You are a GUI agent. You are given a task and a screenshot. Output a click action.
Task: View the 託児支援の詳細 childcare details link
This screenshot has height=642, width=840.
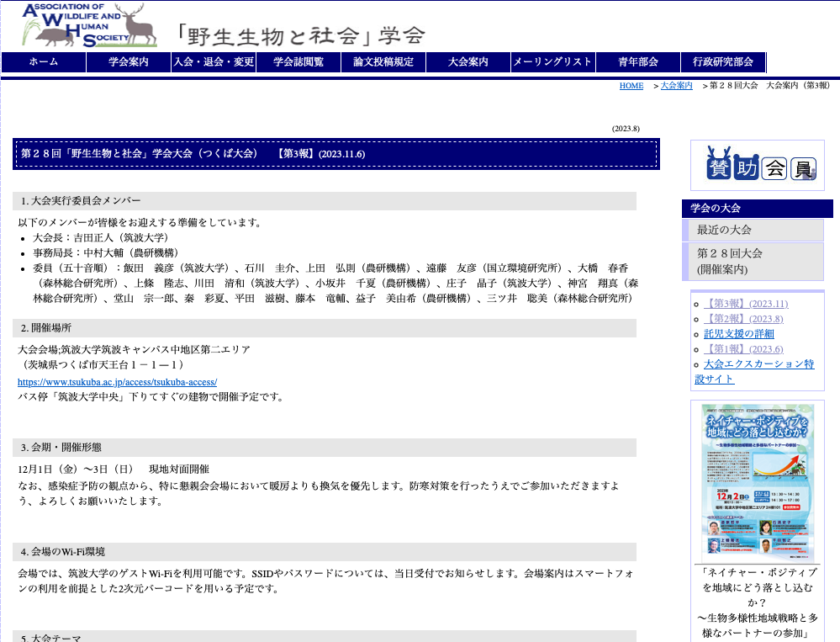pos(740,335)
